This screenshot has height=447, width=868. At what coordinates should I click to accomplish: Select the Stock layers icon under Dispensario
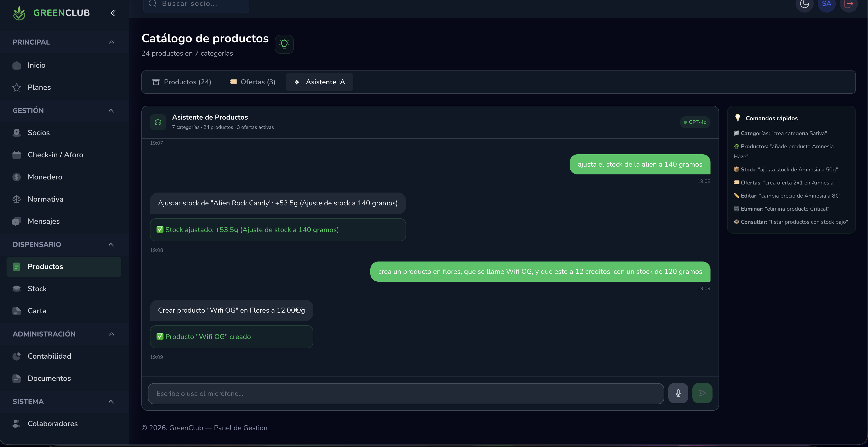click(17, 288)
